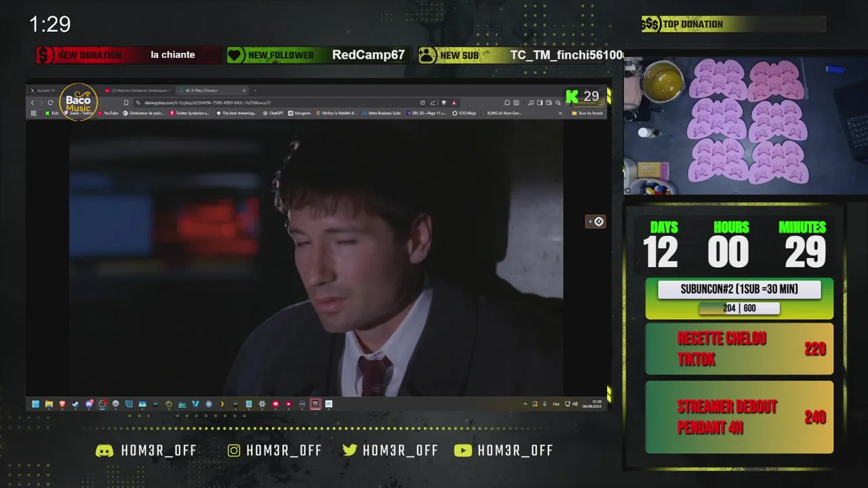The height and width of the screenshot is (488, 868).
Task: Open File Explorer from taskbar
Action: click(49, 404)
